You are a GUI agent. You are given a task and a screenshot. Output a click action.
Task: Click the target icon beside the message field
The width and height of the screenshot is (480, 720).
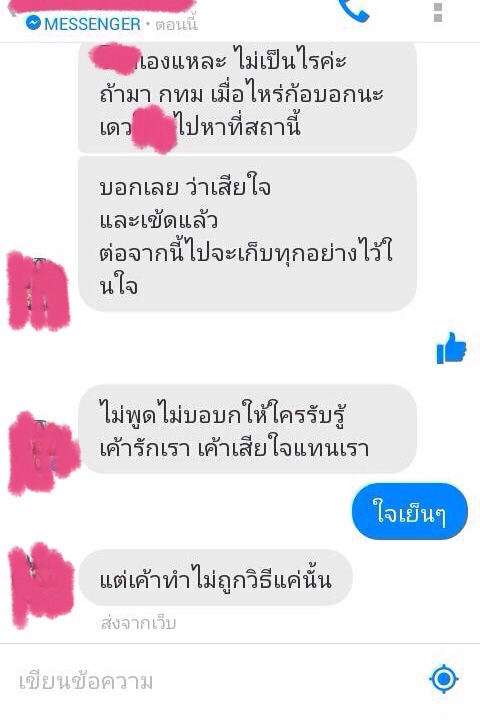pos(443,679)
